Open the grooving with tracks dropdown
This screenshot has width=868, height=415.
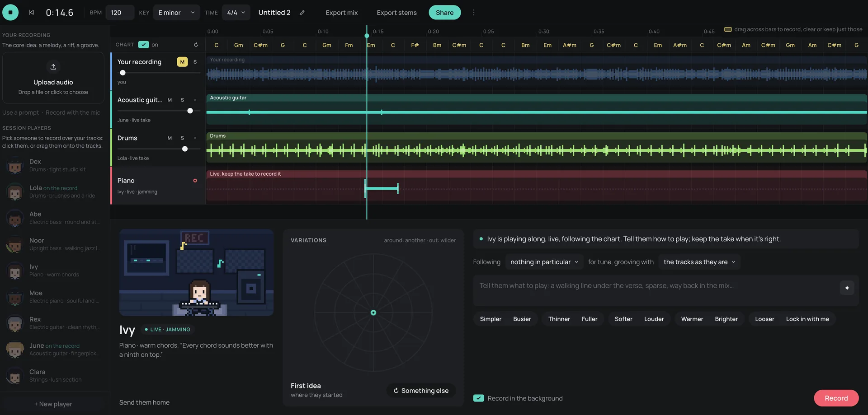(x=699, y=262)
